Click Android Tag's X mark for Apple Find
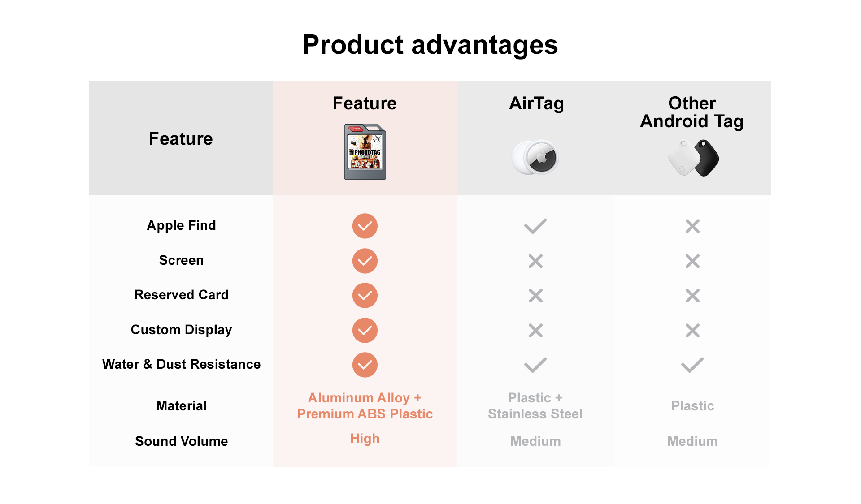The height and width of the screenshot is (504, 861). [692, 226]
